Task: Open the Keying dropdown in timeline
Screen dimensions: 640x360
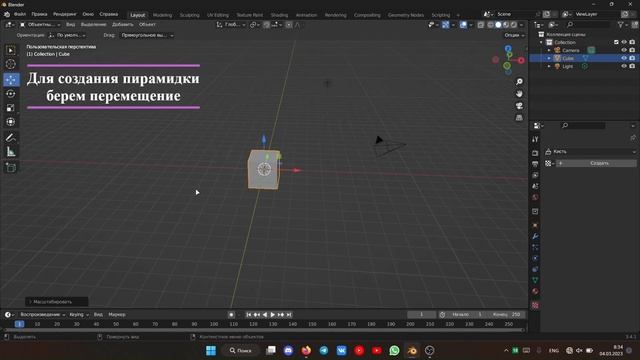Action: [x=79, y=315]
